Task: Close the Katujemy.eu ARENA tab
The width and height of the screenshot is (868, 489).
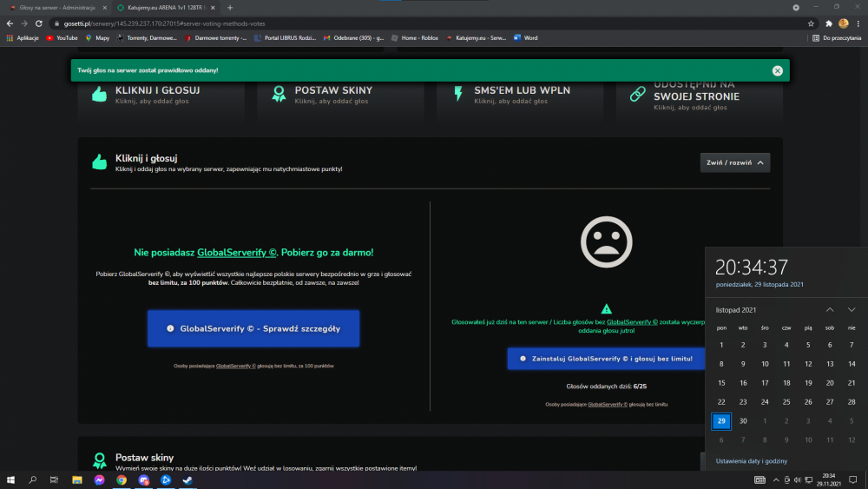Action: coord(213,8)
